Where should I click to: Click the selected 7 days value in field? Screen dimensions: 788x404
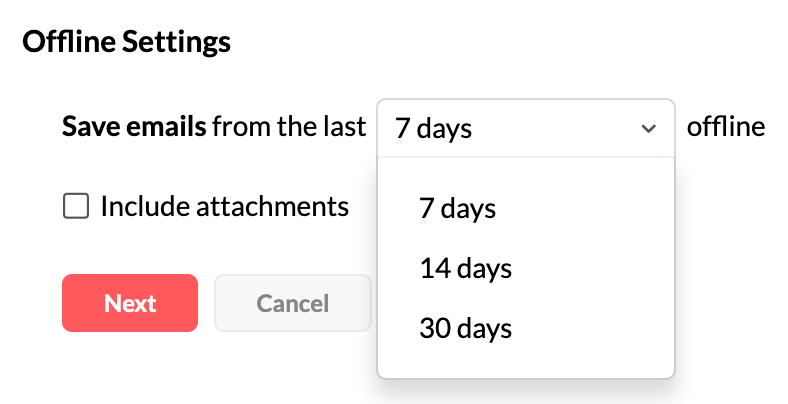tap(433, 128)
